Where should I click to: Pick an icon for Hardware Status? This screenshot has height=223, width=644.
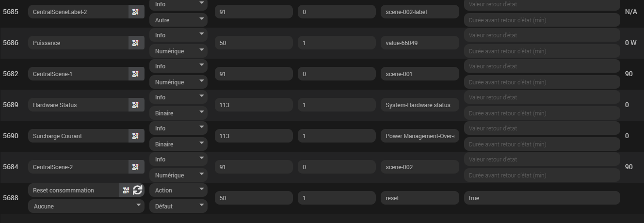pos(136,105)
